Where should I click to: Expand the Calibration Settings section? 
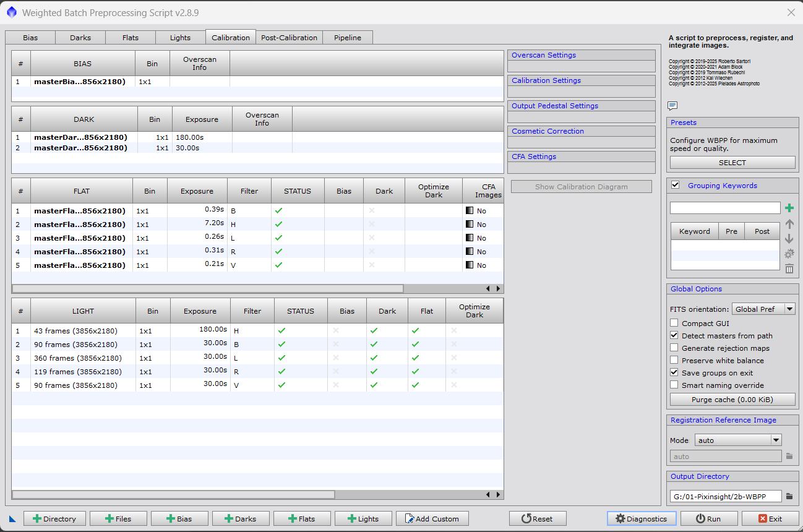tap(581, 80)
